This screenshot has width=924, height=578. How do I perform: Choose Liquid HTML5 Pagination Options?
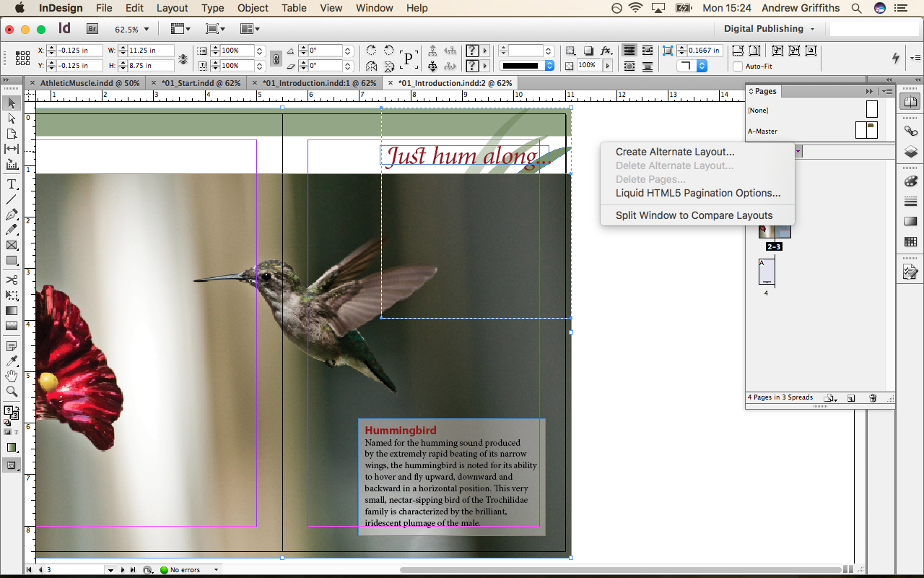point(697,193)
